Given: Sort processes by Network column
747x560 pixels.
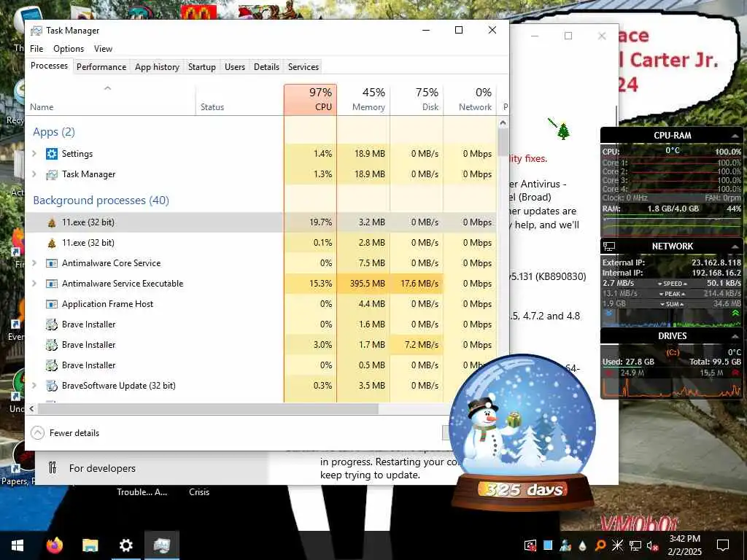Looking at the screenshot, I should (x=470, y=99).
